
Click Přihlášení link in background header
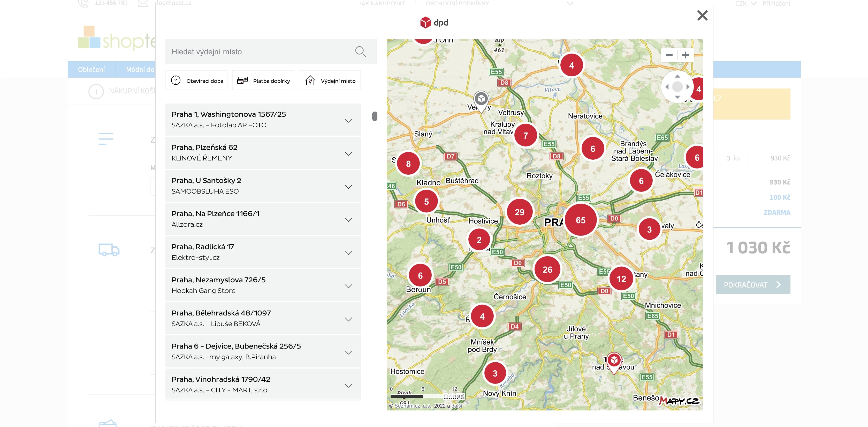776,3
